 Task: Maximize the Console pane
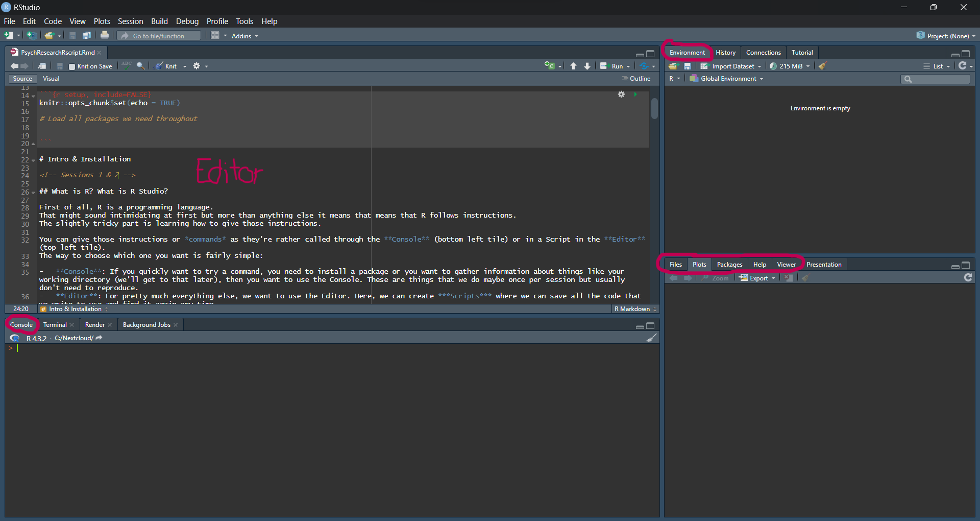(650, 325)
